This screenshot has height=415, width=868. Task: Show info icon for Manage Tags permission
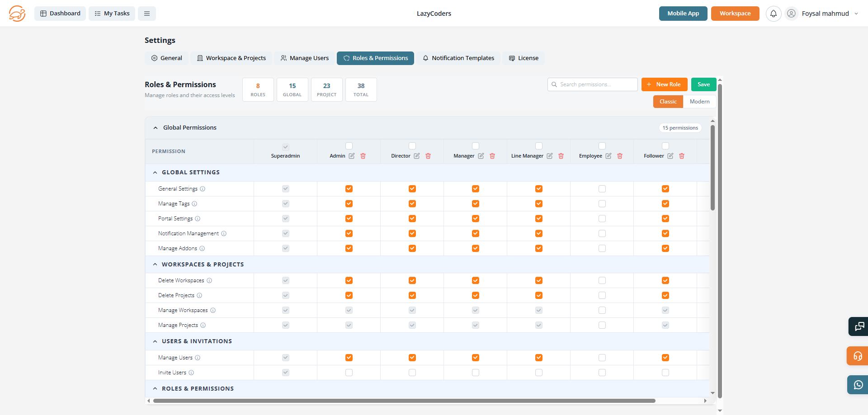click(195, 204)
